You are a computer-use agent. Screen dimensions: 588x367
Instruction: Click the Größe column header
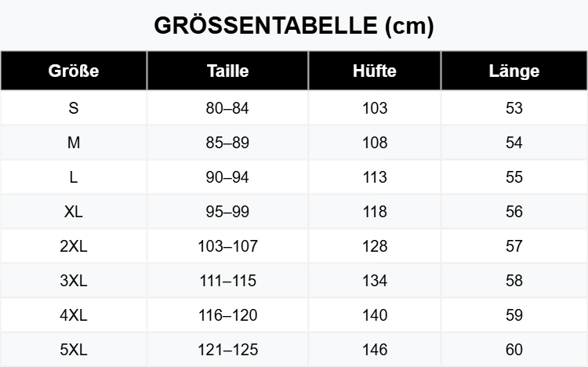tap(74, 71)
